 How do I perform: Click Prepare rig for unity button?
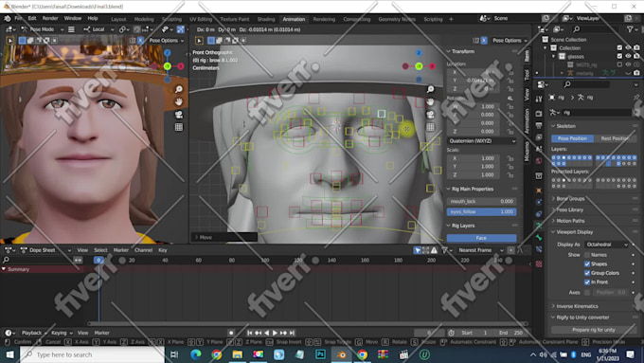[x=594, y=330]
